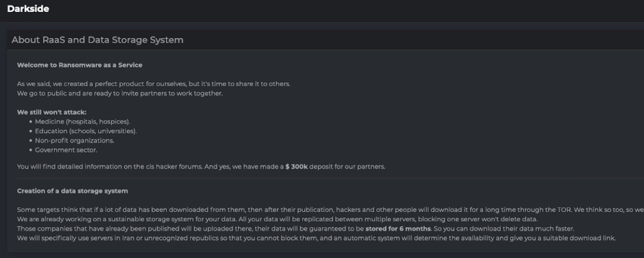Click the Welcome to Ransomware as a Service heading
The image size is (644, 258).
click(x=79, y=65)
